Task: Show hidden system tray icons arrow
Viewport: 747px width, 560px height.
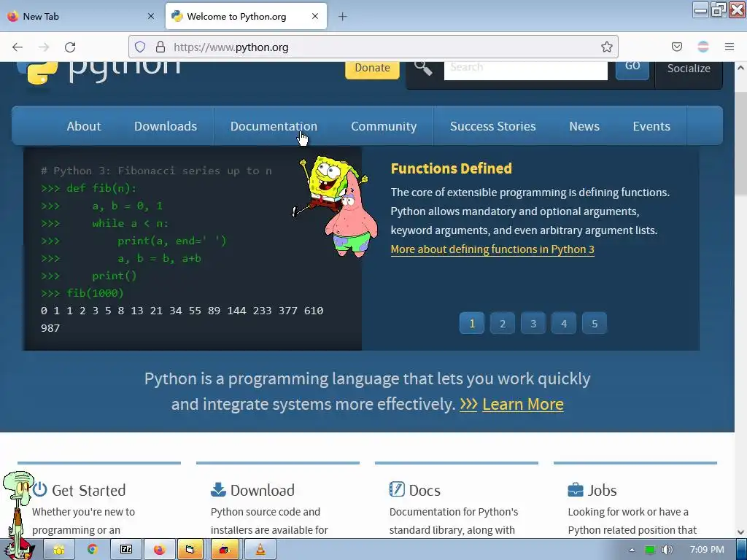Action: click(x=632, y=550)
